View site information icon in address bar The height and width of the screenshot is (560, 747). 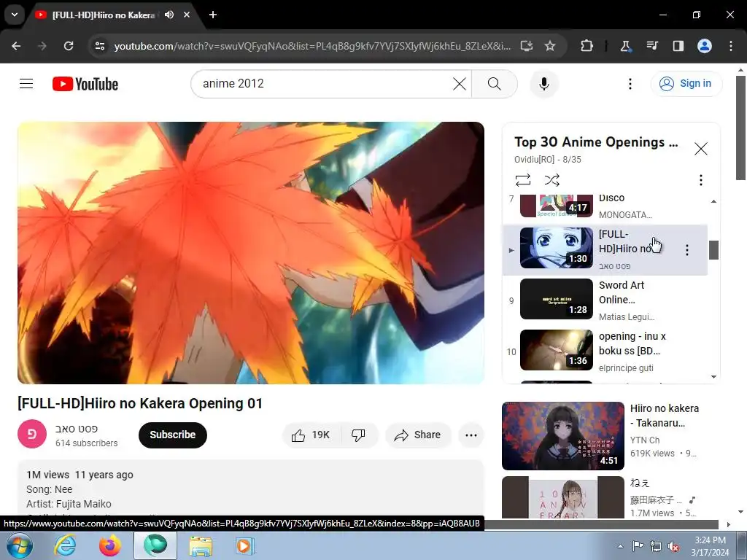[99, 46]
